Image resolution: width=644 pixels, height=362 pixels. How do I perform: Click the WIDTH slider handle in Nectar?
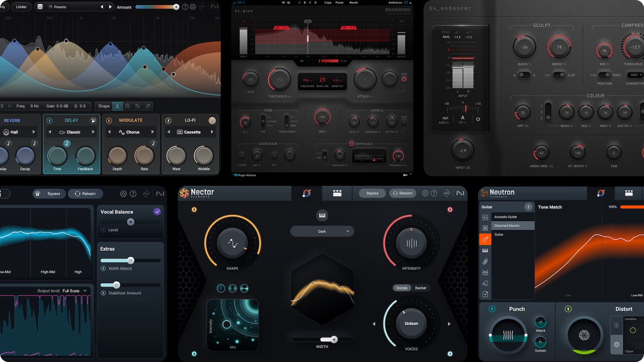(334, 339)
